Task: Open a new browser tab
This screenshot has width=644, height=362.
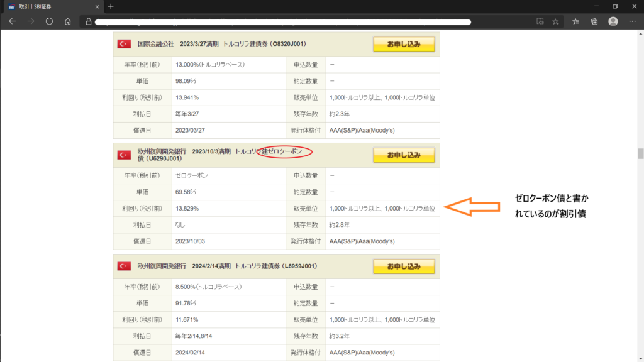Action: pos(111,6)
